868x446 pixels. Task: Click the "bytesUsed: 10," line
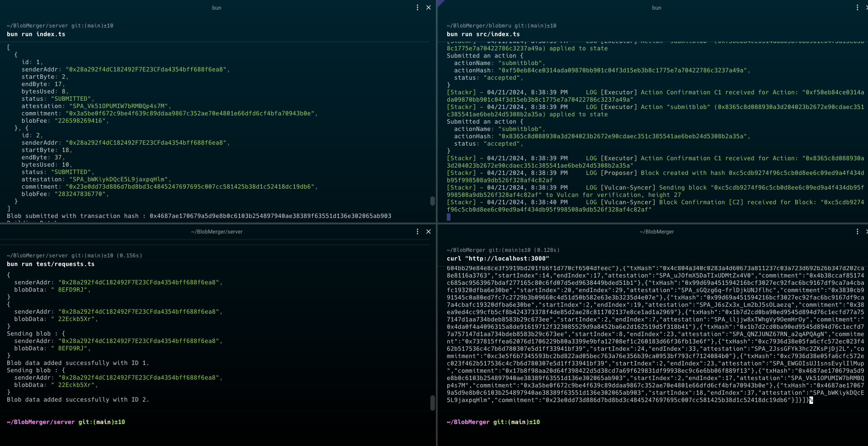click(47, 165)
